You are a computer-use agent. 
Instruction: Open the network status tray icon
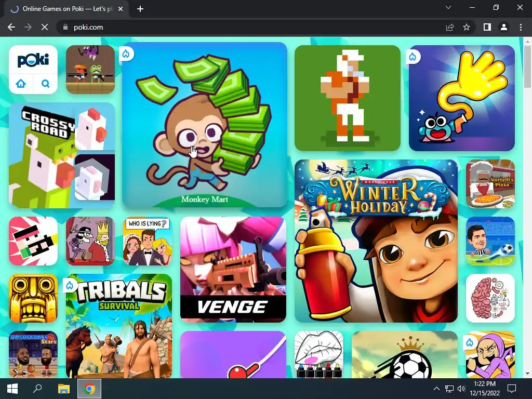tap(449, 389)
